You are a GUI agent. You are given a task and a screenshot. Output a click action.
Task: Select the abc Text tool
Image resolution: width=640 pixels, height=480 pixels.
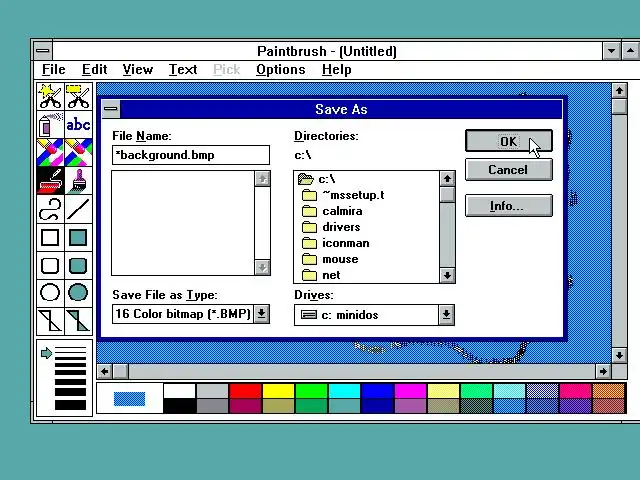(x=78, y=124)
